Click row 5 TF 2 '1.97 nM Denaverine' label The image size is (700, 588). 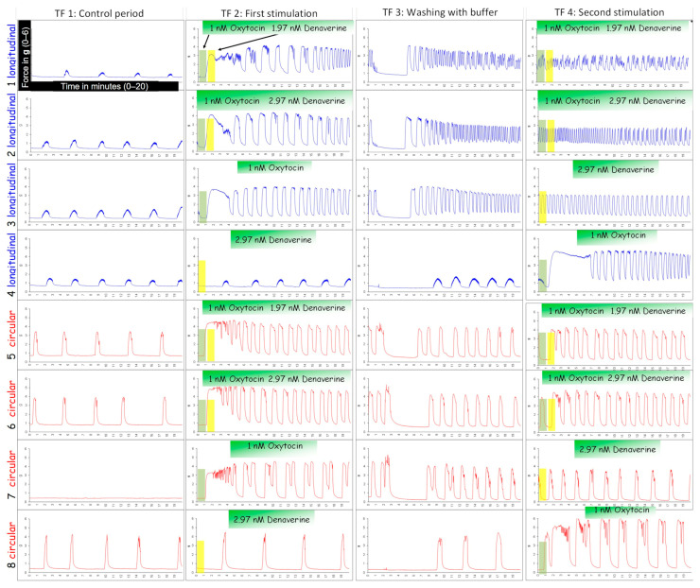coord(307,308)
